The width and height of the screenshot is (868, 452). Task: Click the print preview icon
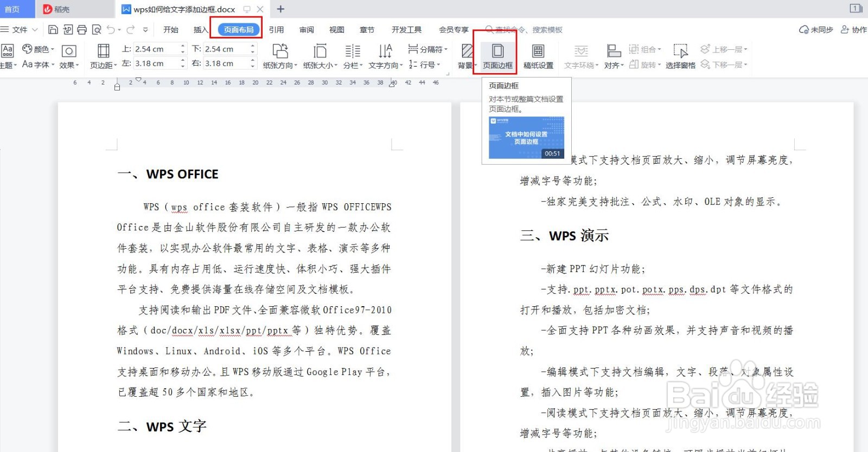click(97, 30)
